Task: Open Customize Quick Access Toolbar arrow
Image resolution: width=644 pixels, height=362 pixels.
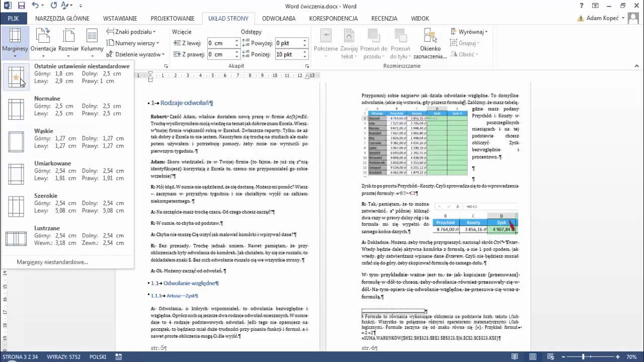Action: 80,7
